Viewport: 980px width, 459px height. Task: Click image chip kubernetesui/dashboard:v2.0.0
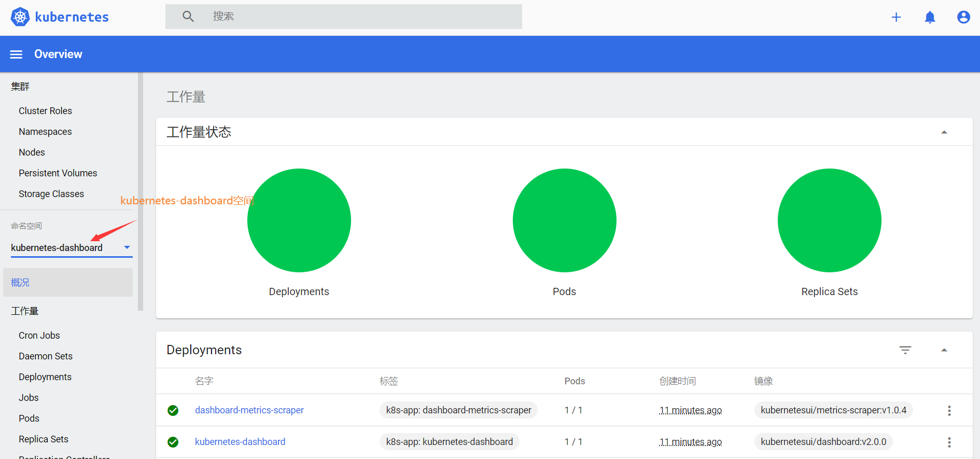point(823,442)
